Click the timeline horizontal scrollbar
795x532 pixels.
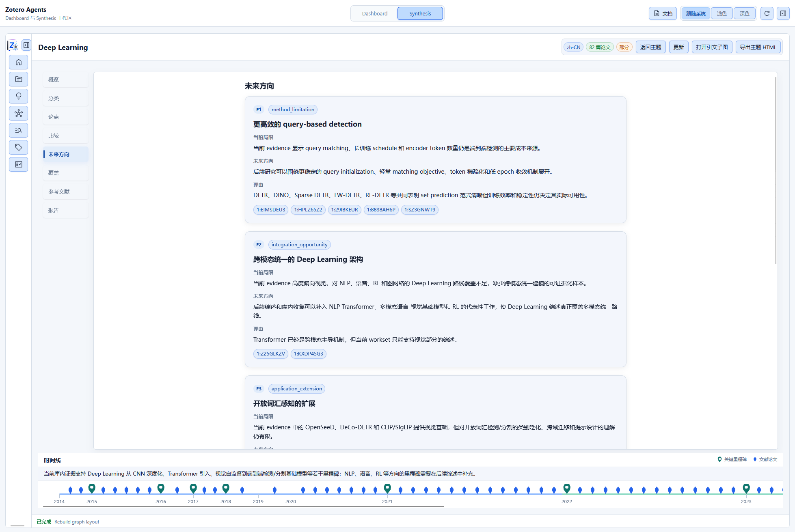(x=244, y=506)
